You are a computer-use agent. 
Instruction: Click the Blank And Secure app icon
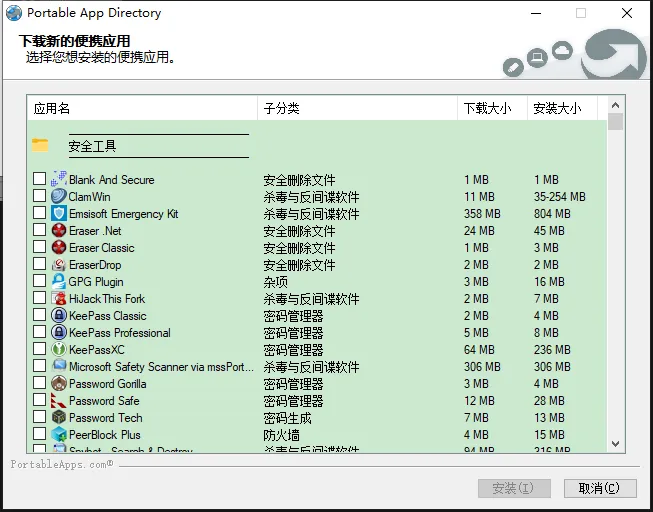[x=59, y=179]
